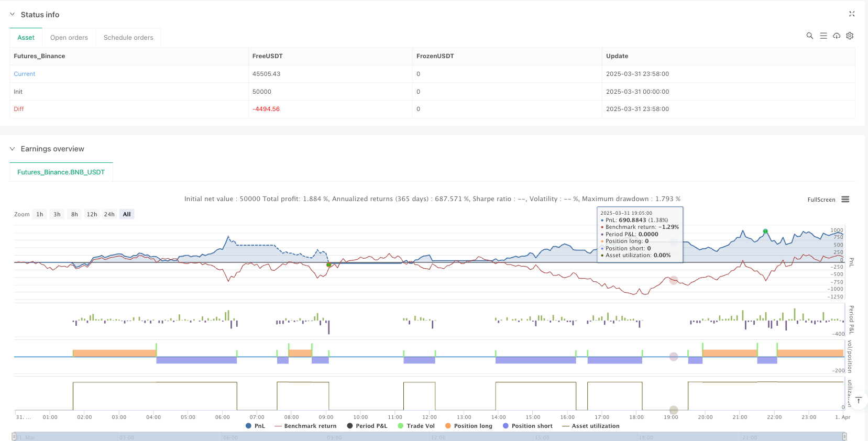Image resolution: width=868 pixels, height=441 pixels.
Task: Set chart zoom to 24h
Action: 109,214
